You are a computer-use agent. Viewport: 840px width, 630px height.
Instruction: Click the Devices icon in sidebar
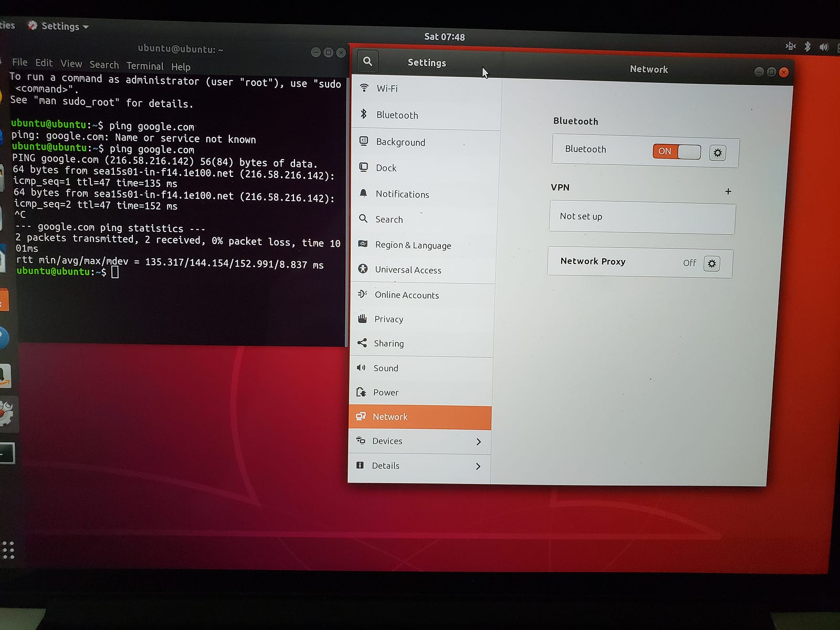tap(361, 440)
